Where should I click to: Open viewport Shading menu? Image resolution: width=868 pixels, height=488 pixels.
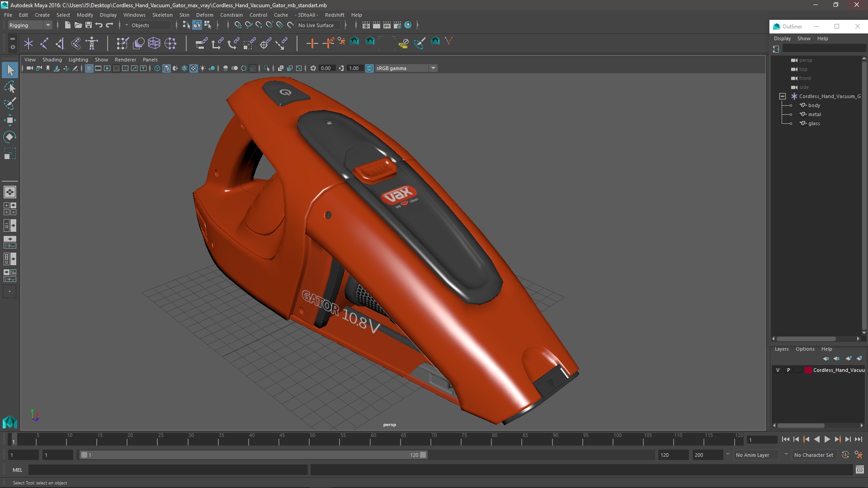click(x=52, y=60)
